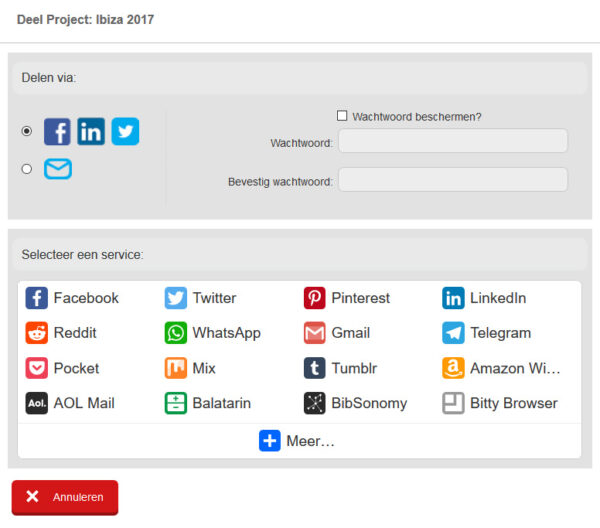Select the social networks radio button
The image size is (600, 528).
pos(26,131)
